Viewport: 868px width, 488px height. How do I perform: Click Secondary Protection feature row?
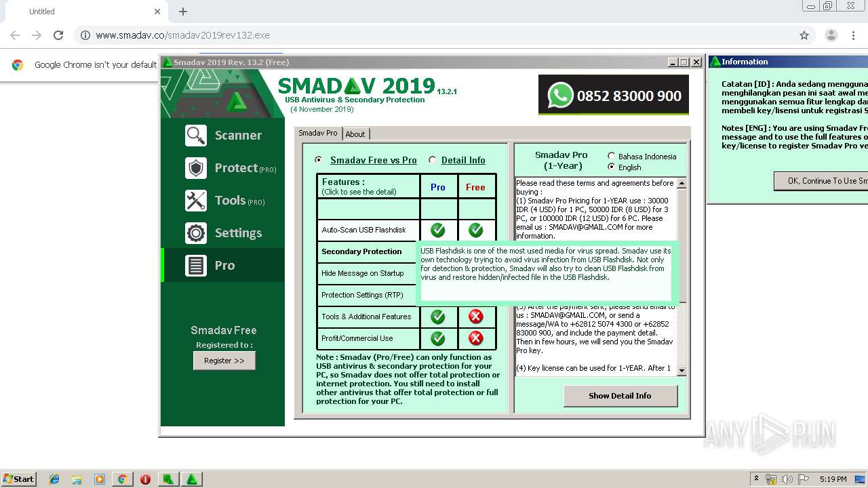368,251
